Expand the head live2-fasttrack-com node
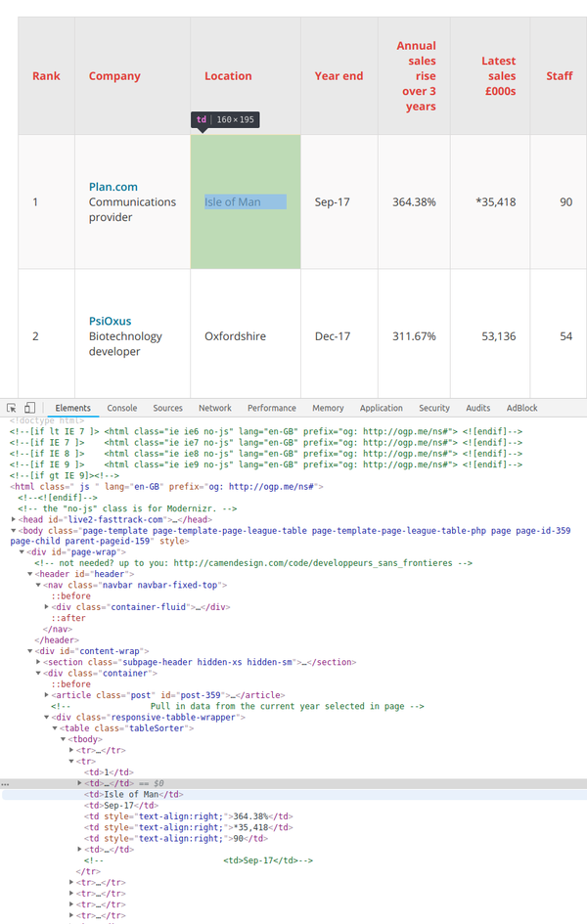This screenshot has width=587, height=924. (14, 520)
